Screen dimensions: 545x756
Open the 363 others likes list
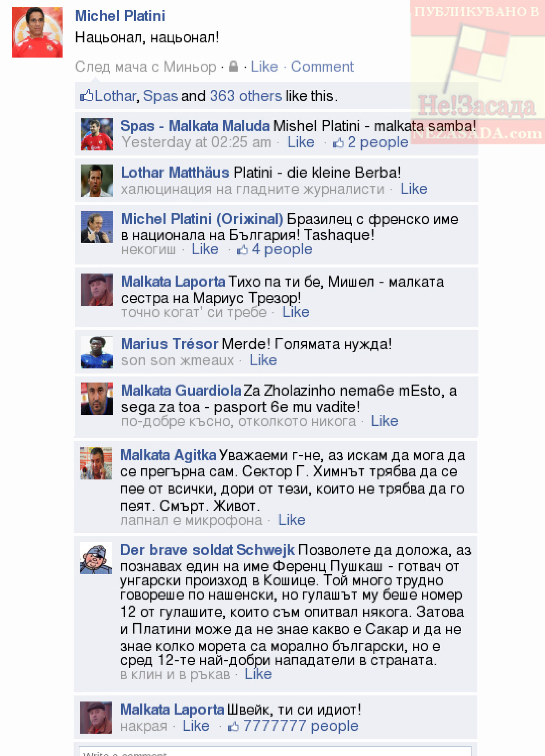coord(246,96)
